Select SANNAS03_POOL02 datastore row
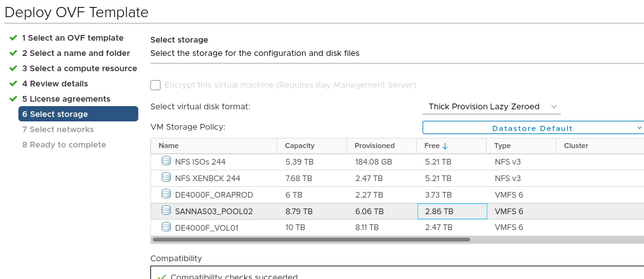The width and height of the screenshot is (644, 279). (397, 211)
